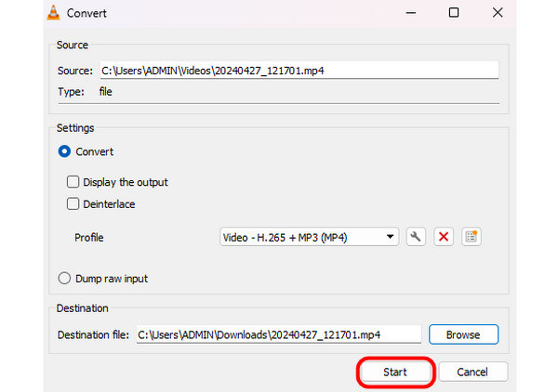558x392 pixels.
Task: Select Dump raw input option
Action: coord(64,279)
